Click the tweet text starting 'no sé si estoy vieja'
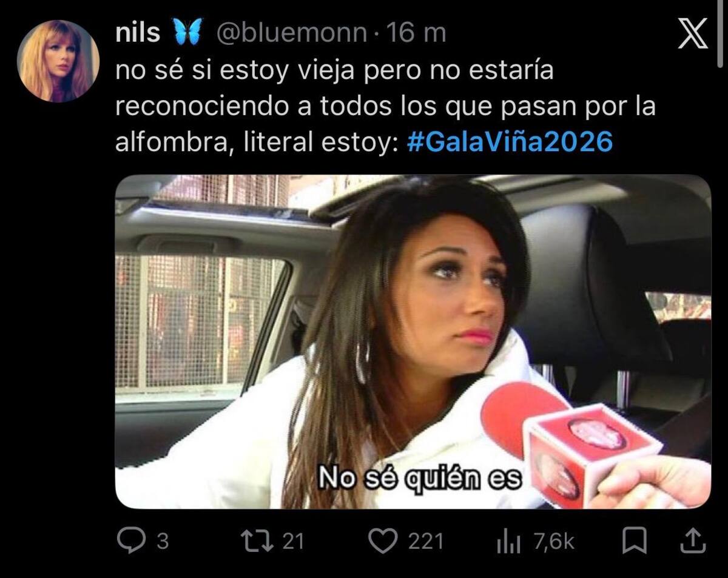The image size is (728, 578). coord(386,107)
